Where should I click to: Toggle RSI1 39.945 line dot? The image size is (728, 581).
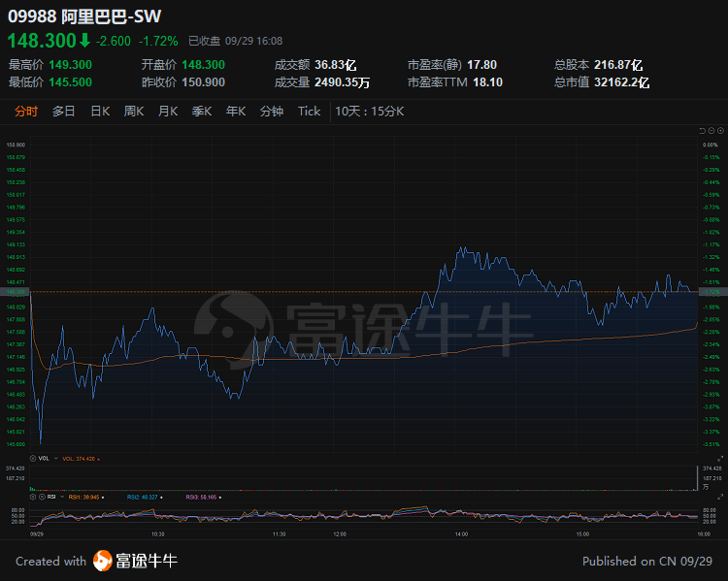pos(103,498)
